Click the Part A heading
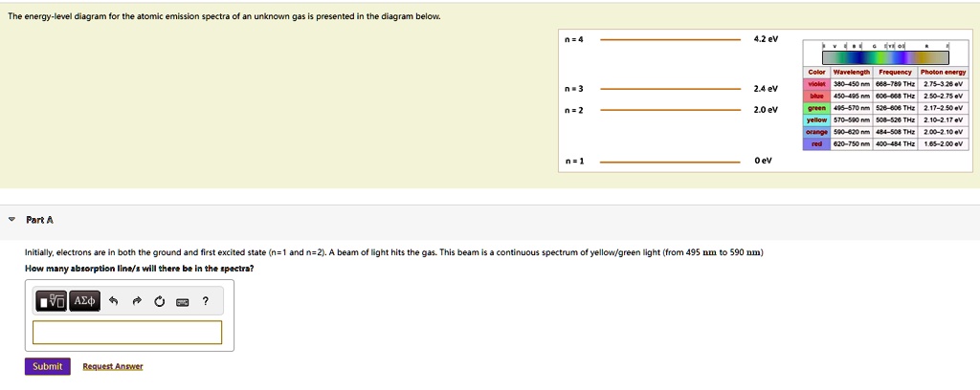Screen dimensions: 980x390 click(x=40, y=220)
